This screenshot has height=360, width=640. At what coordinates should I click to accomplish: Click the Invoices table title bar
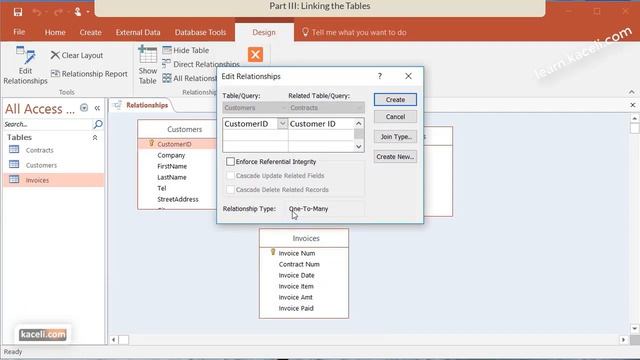pyautogui.click(x=304, y=238)
